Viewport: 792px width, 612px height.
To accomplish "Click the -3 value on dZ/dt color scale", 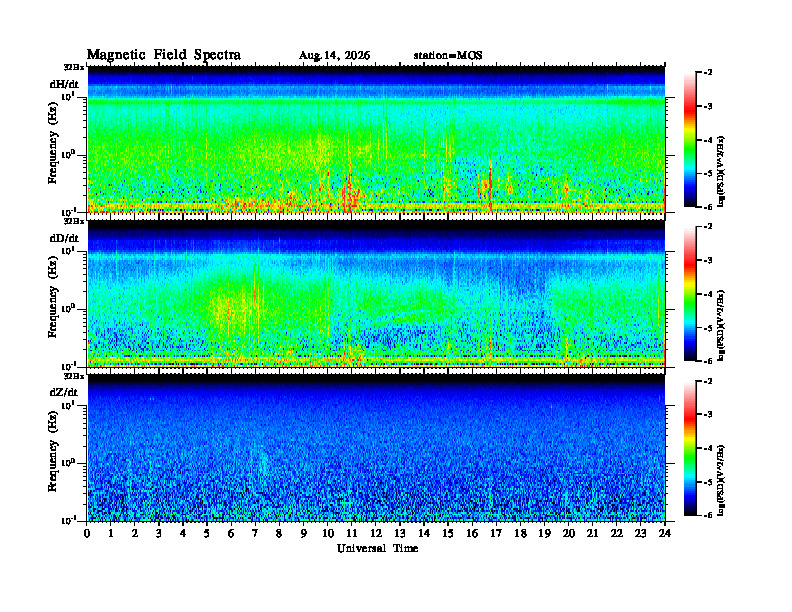I will pyautogui.click(x=708, y=415).
